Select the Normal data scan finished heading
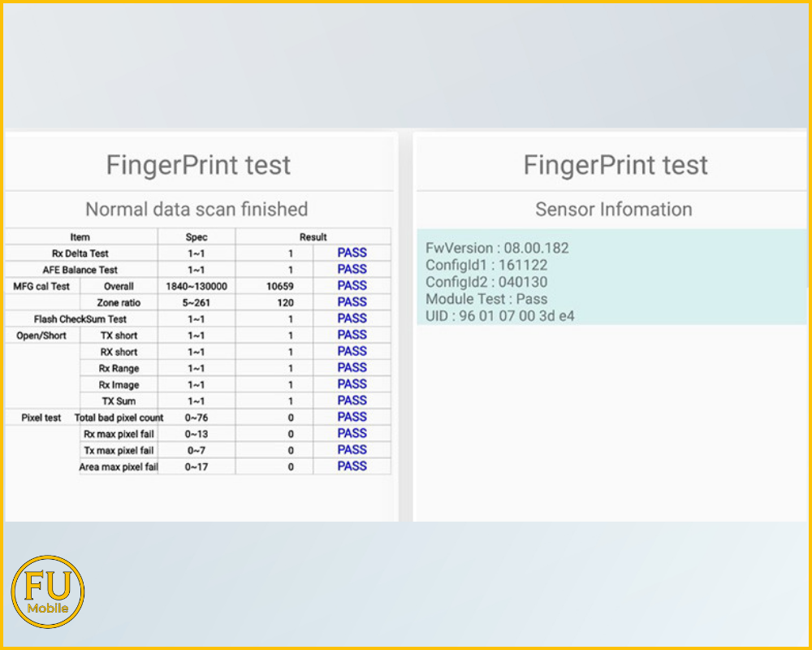 [x=197, y=209]
